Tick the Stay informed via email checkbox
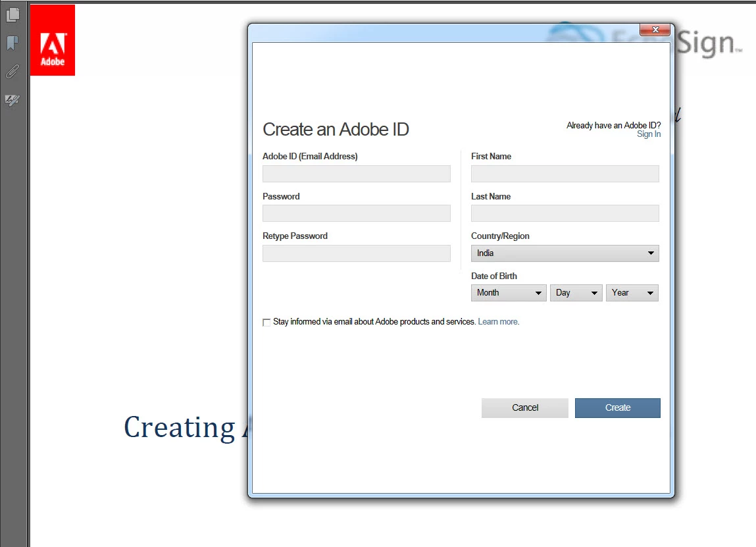 (x=266, y=323)
